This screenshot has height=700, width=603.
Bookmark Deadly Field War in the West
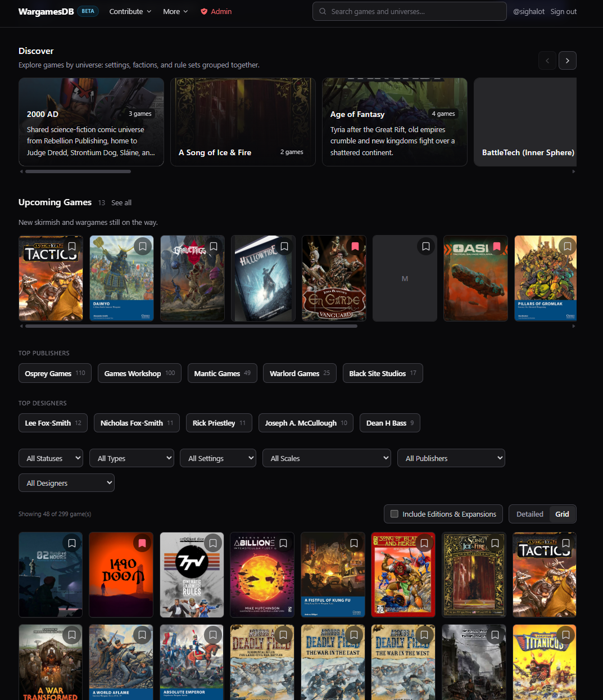424,635
